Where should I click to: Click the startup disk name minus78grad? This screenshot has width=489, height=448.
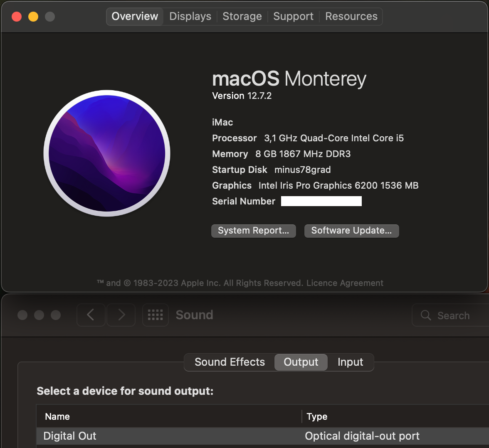[x=303, y=170]
